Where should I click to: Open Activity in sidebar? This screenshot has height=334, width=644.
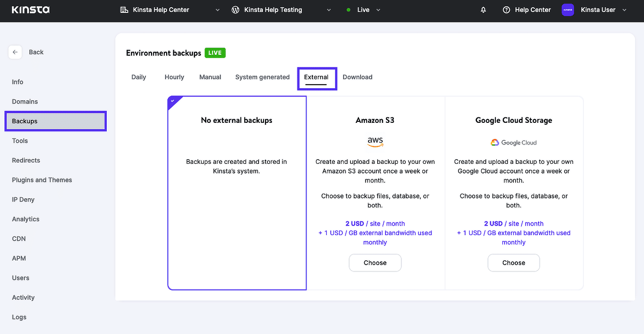pos(23,298)
